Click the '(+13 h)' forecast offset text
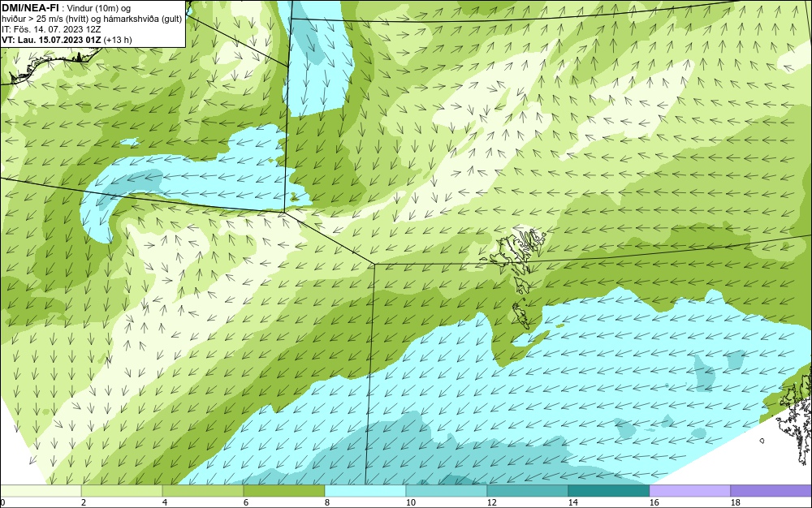Image resolution: width=812 pixels, height=508 pixels. (x=118, y=40)
